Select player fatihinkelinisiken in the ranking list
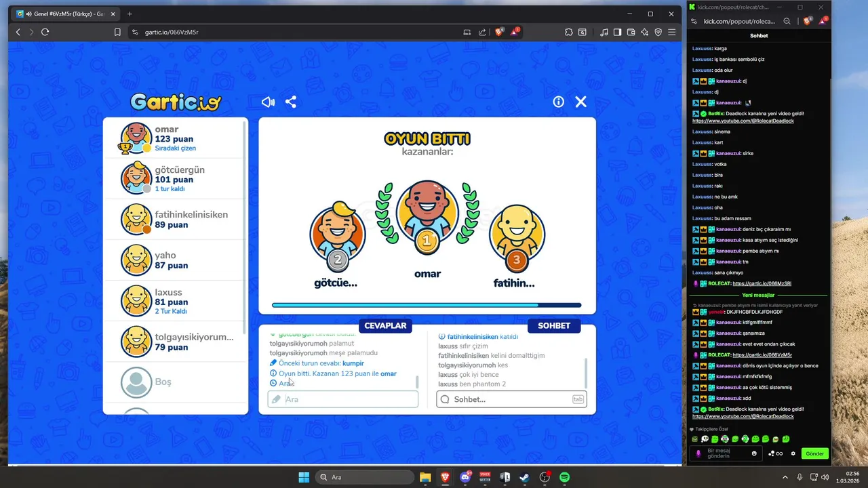 (x=175, y=220)
